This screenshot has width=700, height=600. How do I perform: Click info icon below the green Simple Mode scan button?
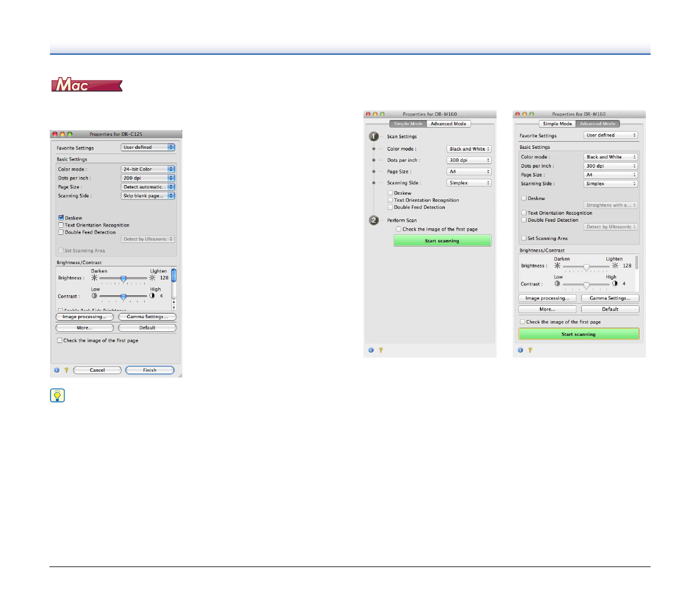pyautogui.click(x=371, y=350)
